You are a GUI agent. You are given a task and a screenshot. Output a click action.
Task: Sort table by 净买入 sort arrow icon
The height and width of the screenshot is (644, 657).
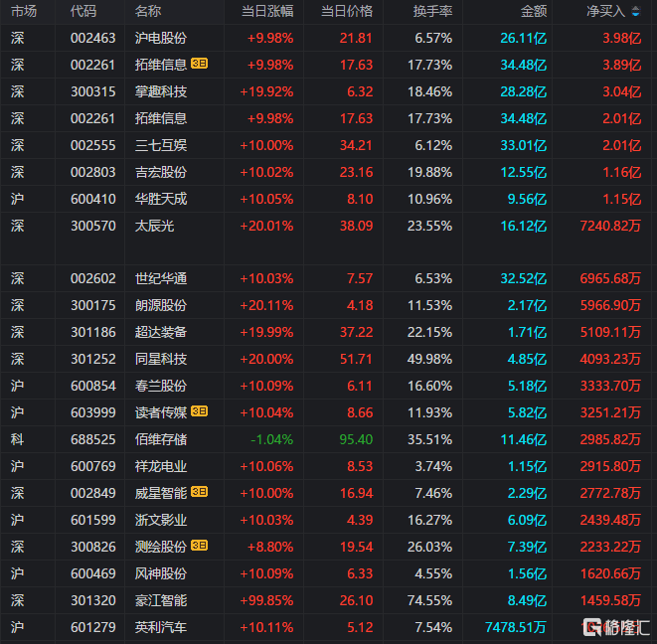click(x=635, y=12)
